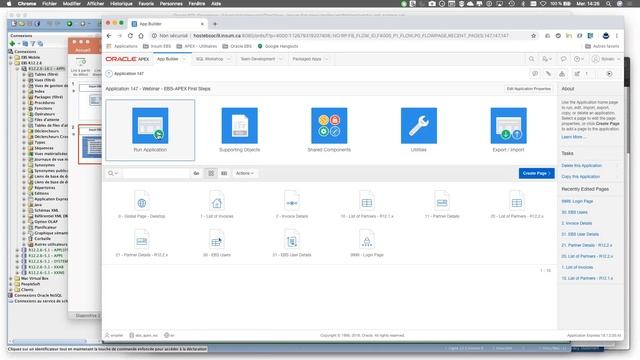Click the Spotlight search icon in menu bar

608,4
